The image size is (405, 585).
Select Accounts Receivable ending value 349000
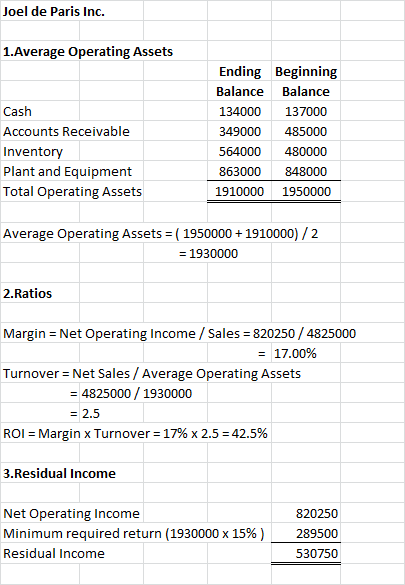pyautogui.click(x=240, y=131)
